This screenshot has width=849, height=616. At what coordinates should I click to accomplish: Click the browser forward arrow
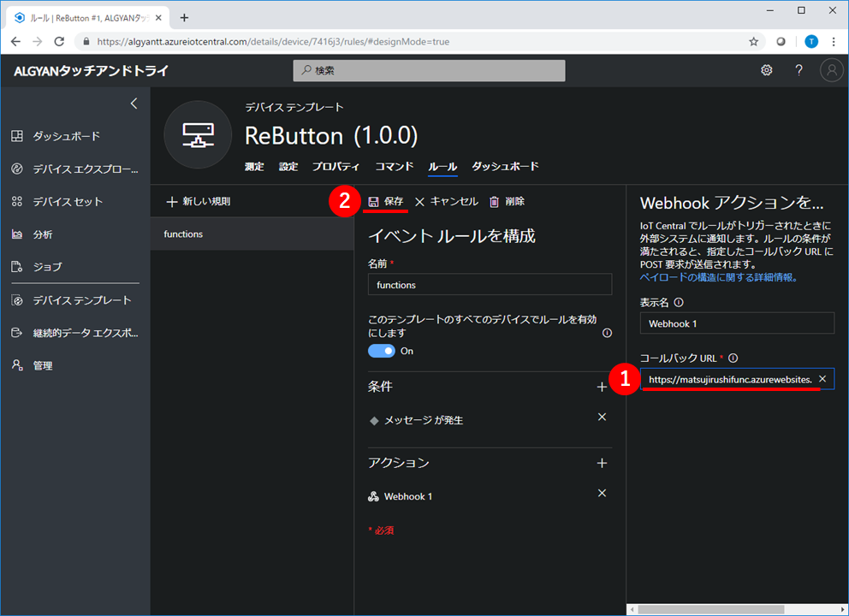(x=38, y=42)
